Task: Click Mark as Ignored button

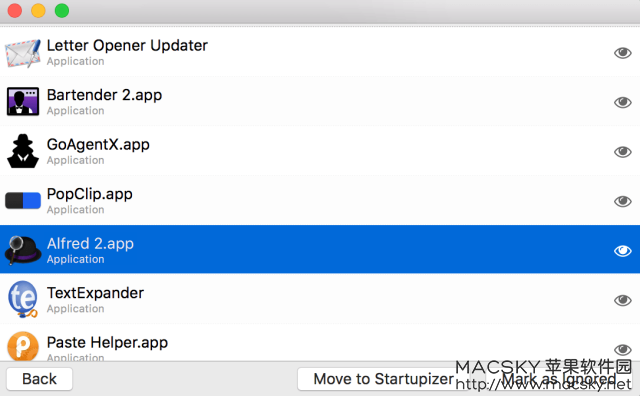Action: pos(559,379)
